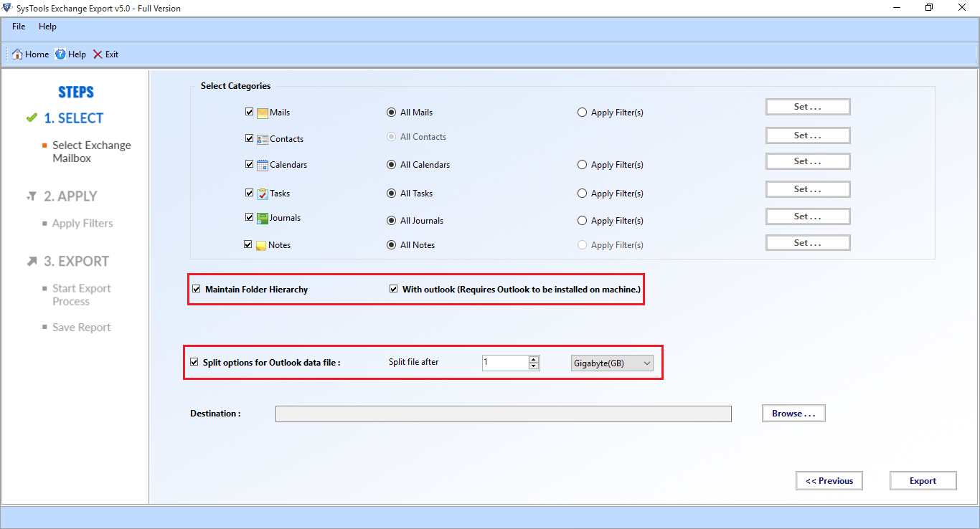
Task: Click the Exit toolbar X icon
Action: [98, 54]
